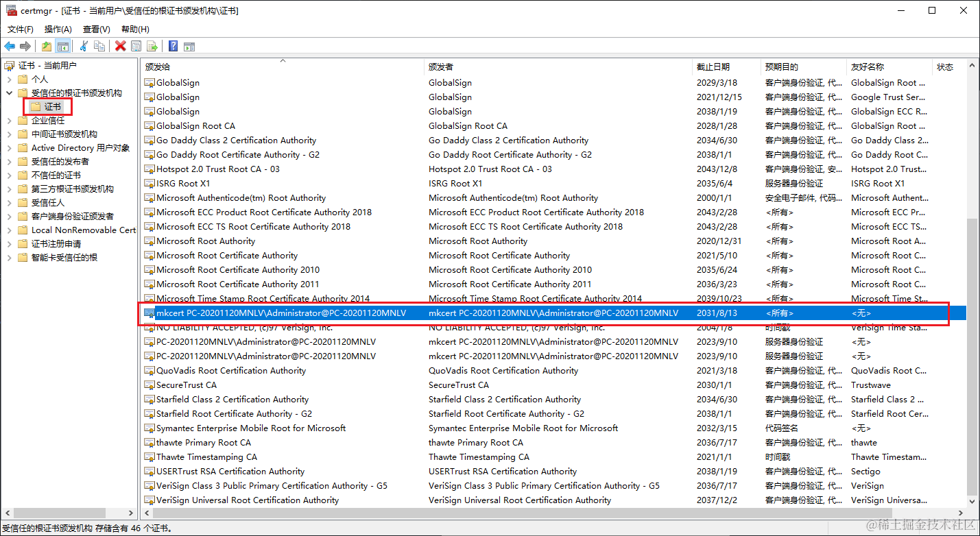This screenshot has height=536, width=980.
Task: Expand the 个人 tree node arrow
Action: 9,80
